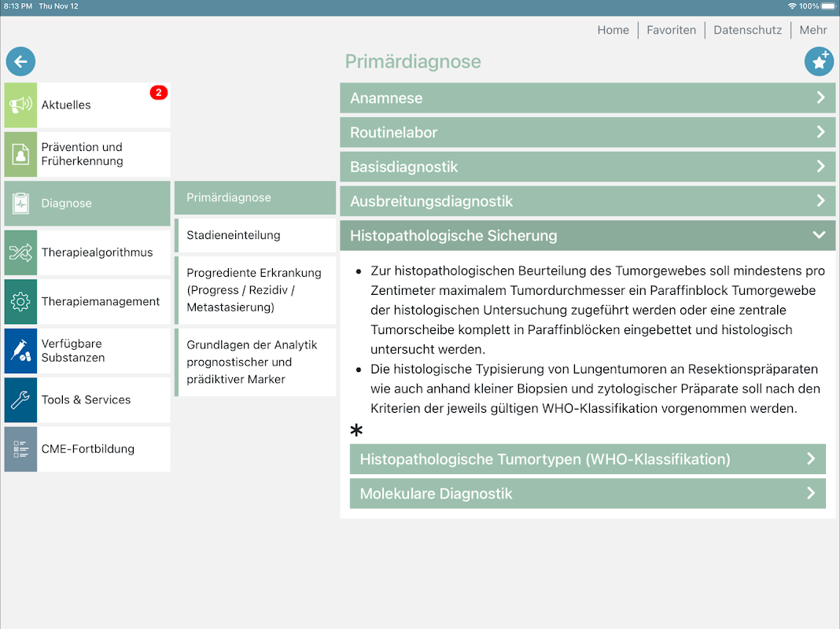
Task: Go to Home in top navigation
Action: (x=613, y=30)
